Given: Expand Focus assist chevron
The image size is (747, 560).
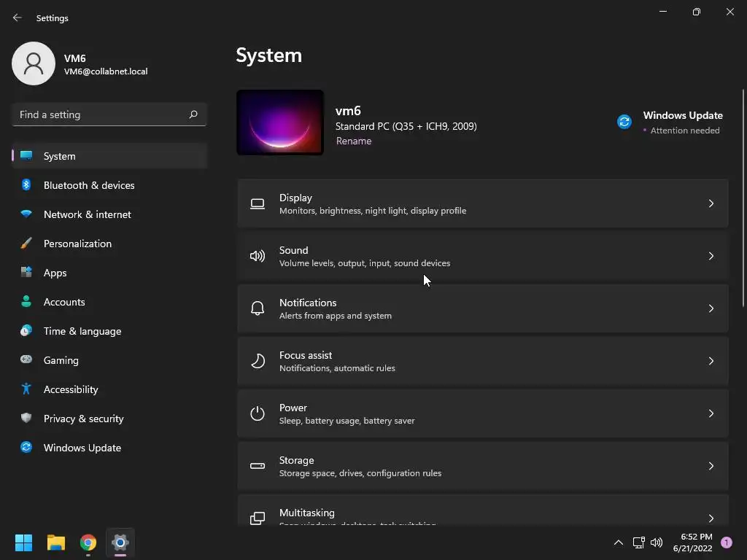Looking at the screenshot, I should point(711,361).
